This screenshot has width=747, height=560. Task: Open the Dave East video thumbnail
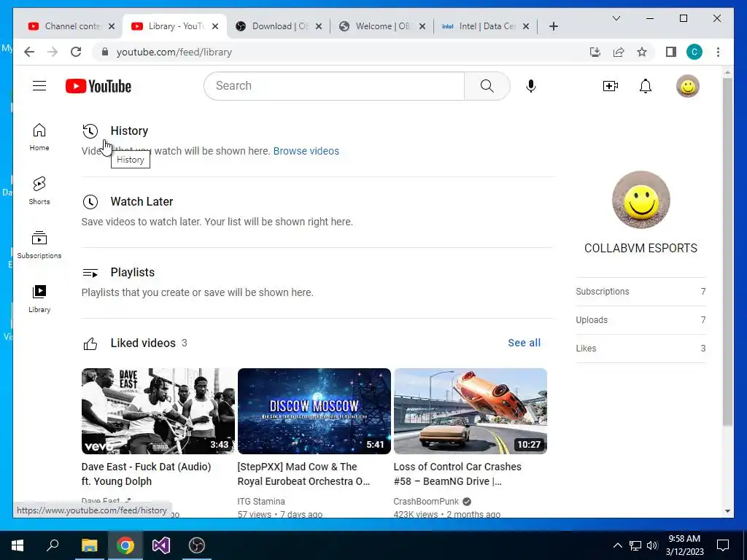[158, 411]
